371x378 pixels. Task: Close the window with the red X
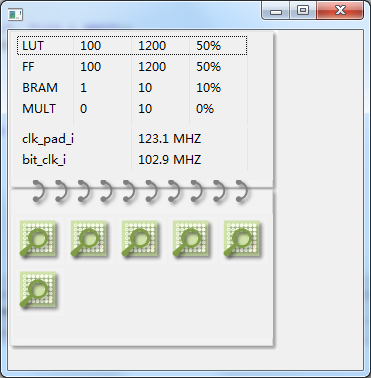[340, 11]
